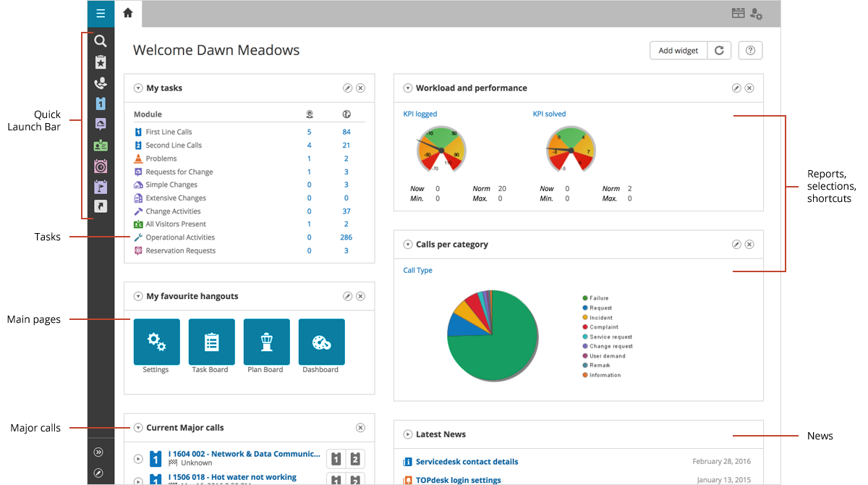Viewport: 868px width, 485px height.
Task: Open the hamburger menu top left
Action: [101, 13]
